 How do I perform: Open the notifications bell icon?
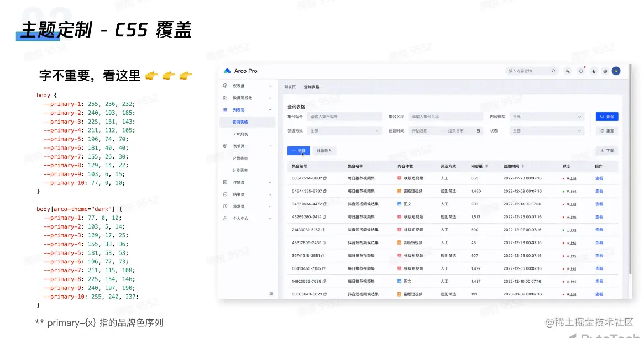581,71
